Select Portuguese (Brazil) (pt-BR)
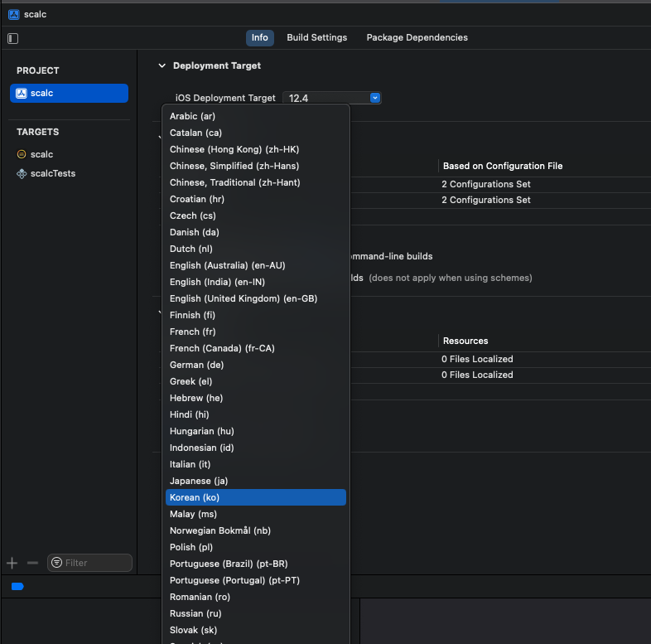Screen dimensions: 651x644 (x=256, y=564)
